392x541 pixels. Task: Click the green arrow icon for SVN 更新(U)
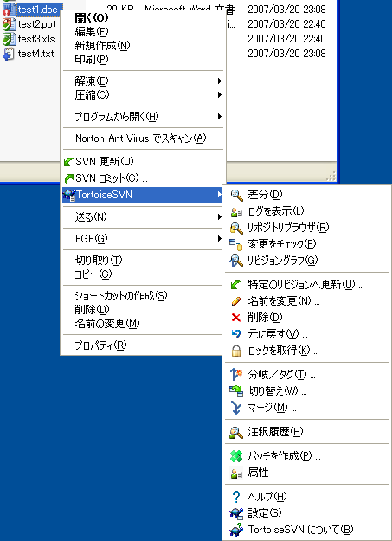point(69,162)
